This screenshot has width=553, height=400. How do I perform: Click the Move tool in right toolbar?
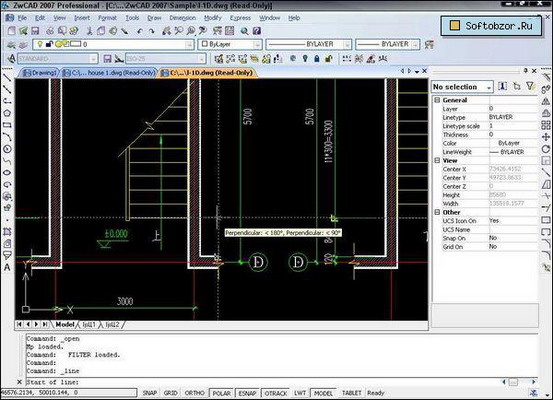[546, 137]
